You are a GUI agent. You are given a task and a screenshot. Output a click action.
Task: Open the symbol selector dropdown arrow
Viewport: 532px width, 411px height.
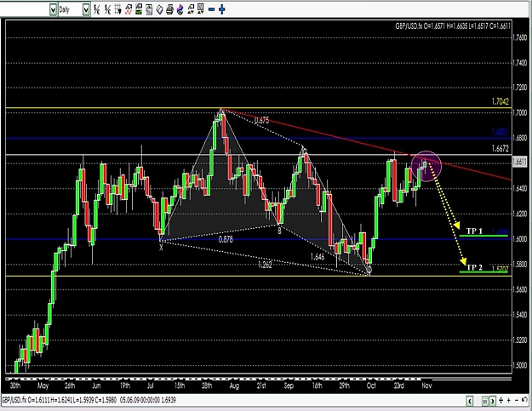[53, 10]
